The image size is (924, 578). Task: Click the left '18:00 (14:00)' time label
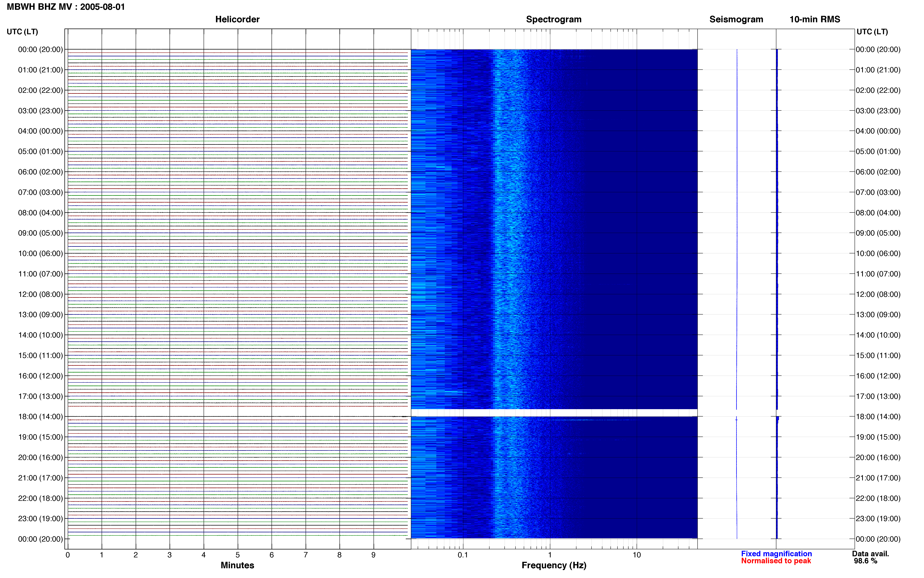[41, 417]
